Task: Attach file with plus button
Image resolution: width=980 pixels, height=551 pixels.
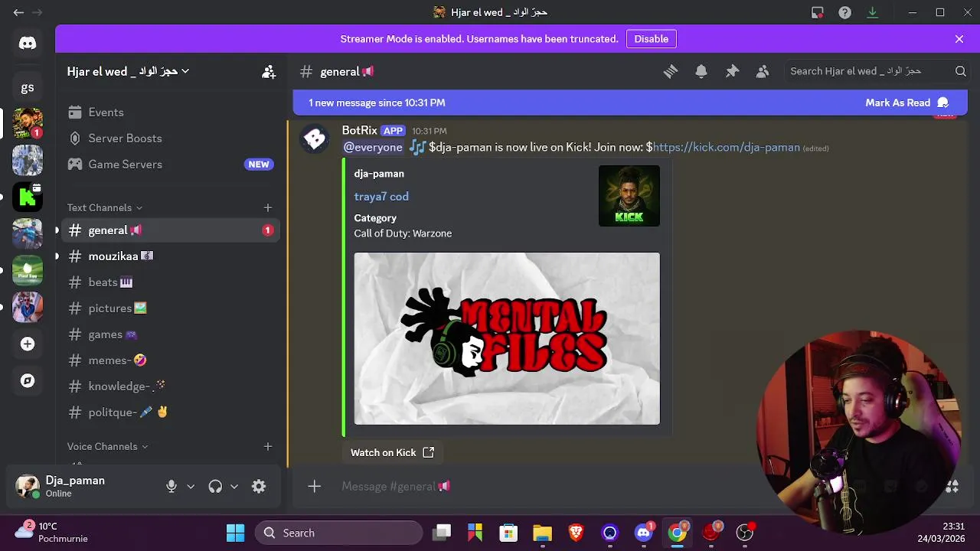Action: point(314,486)
